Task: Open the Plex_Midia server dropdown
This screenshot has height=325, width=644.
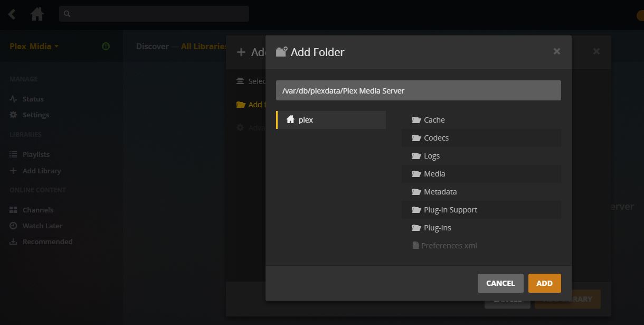Action: 34,47
